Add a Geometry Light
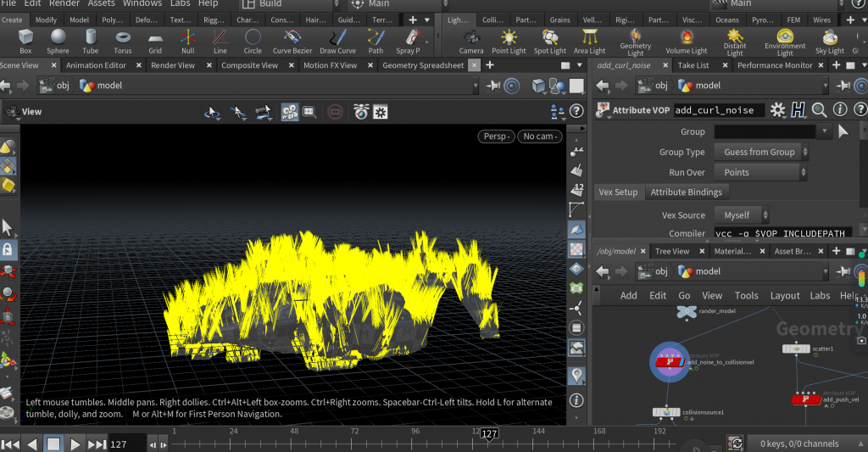This screenshot has width=868, height=452. (636, 42)
